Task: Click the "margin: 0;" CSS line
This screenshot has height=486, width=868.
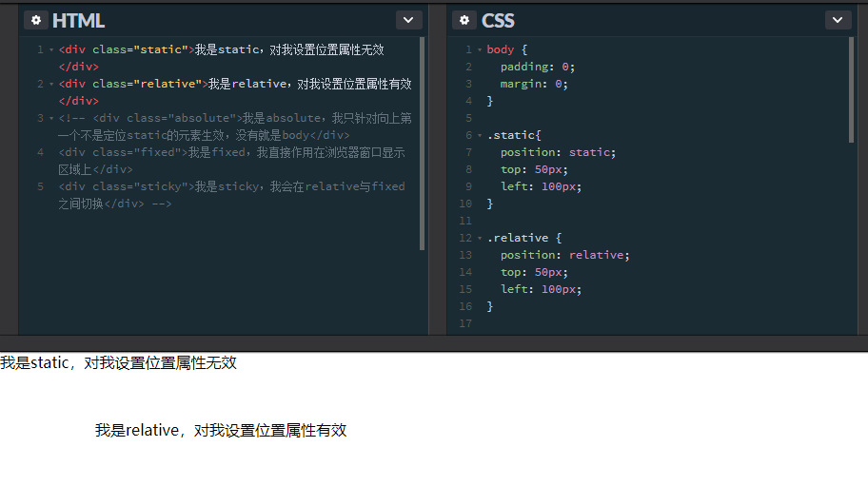Action: (534, 84)
